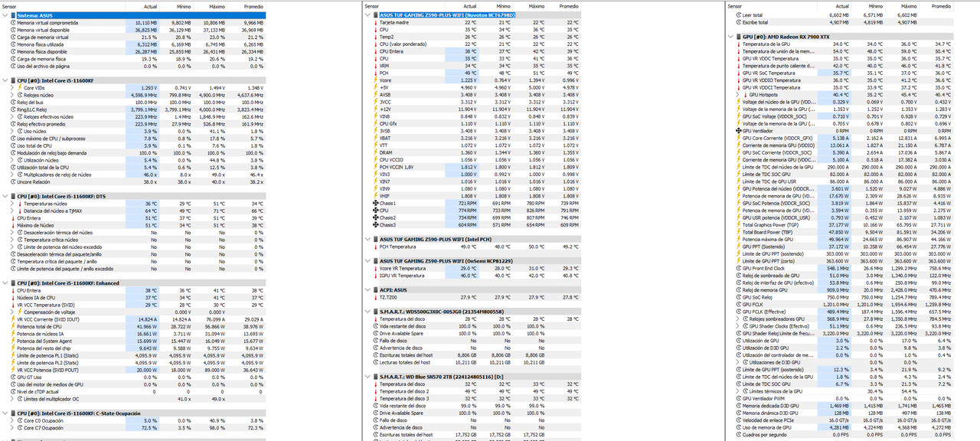The height and width of the screenshot is (441, 980).
Task: Click the fan icon beside Chasis3
Action: 374,225
